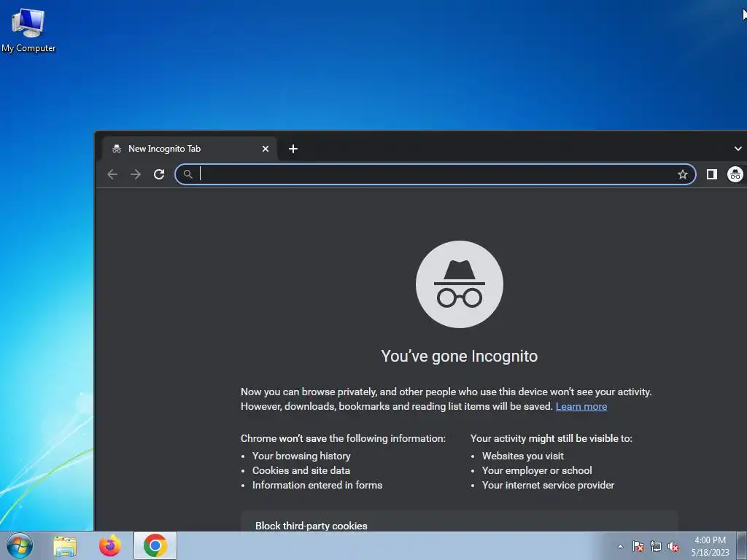Click 'Your internet service provider' text
This screenshot has width=747, height=560.
[549, 485]
